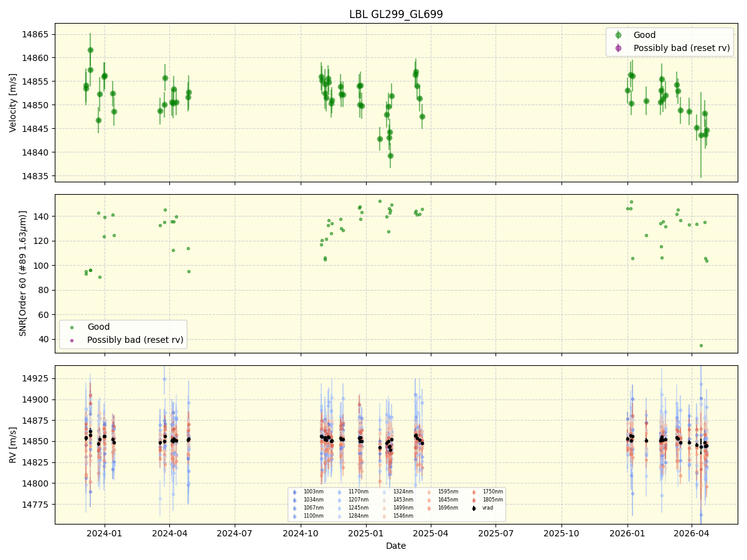Click the 'Velocity [m/s]' y-axis label

[13, 103]
